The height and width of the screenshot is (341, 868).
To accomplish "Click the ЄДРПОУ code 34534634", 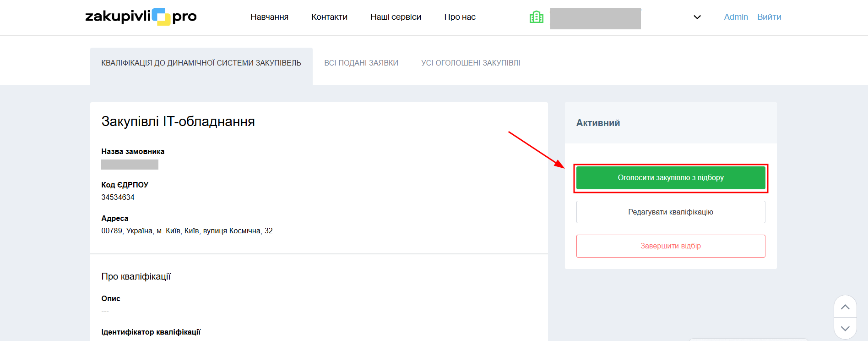I will pos(118,198).
